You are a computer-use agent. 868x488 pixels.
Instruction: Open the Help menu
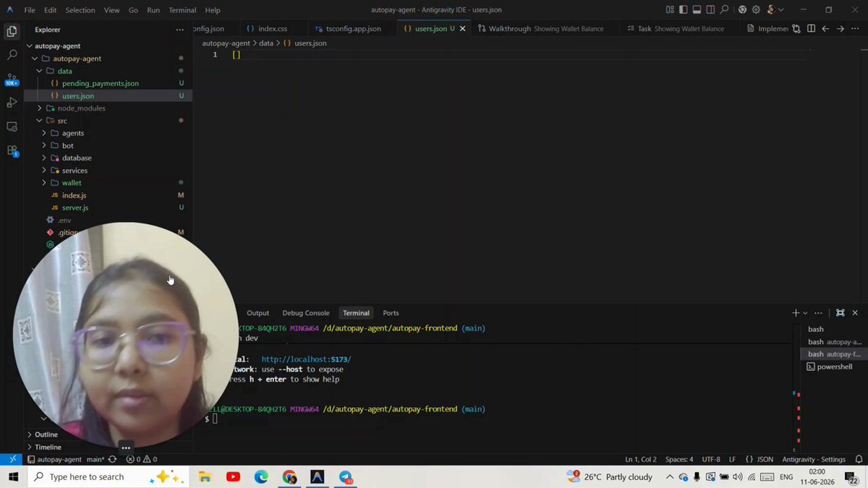pyautogui.click(x=213, y=10)
